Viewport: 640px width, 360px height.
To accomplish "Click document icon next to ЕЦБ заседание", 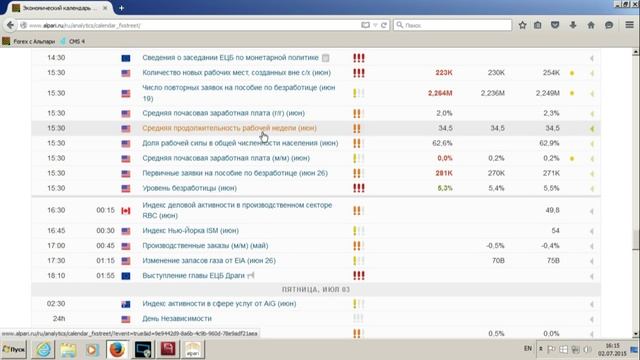I will point(325,58).
